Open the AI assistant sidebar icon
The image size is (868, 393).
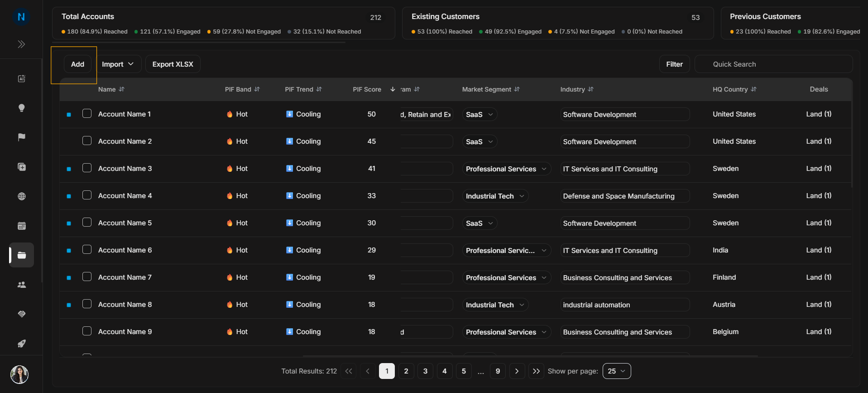pyautogui.click(x=21, y=78)
